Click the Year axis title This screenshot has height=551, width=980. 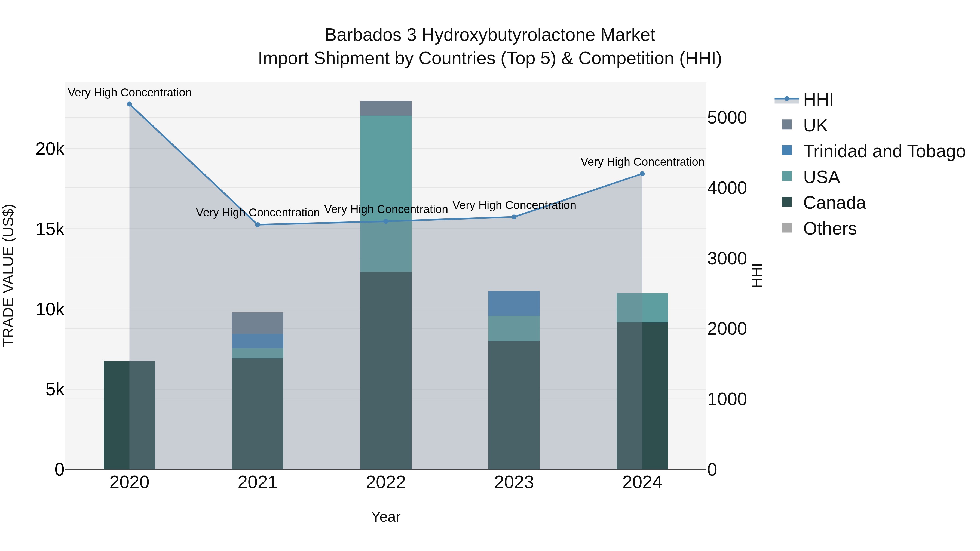(386, 517)
